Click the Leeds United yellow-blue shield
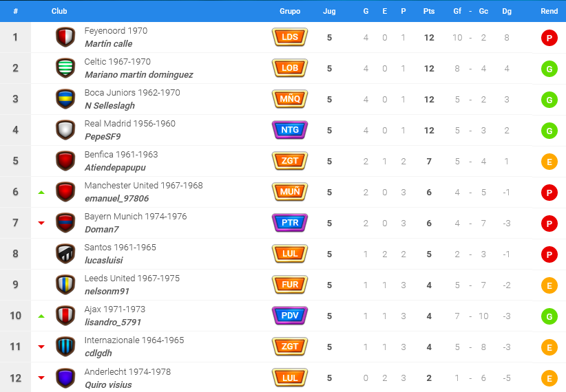 [65, 285]
